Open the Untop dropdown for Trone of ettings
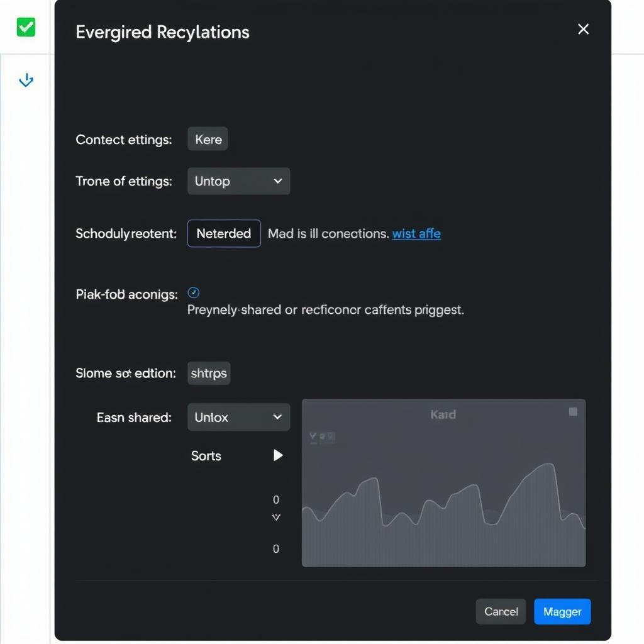The height and width of the screenshot is (644, 644). click(x=238, y=181)
